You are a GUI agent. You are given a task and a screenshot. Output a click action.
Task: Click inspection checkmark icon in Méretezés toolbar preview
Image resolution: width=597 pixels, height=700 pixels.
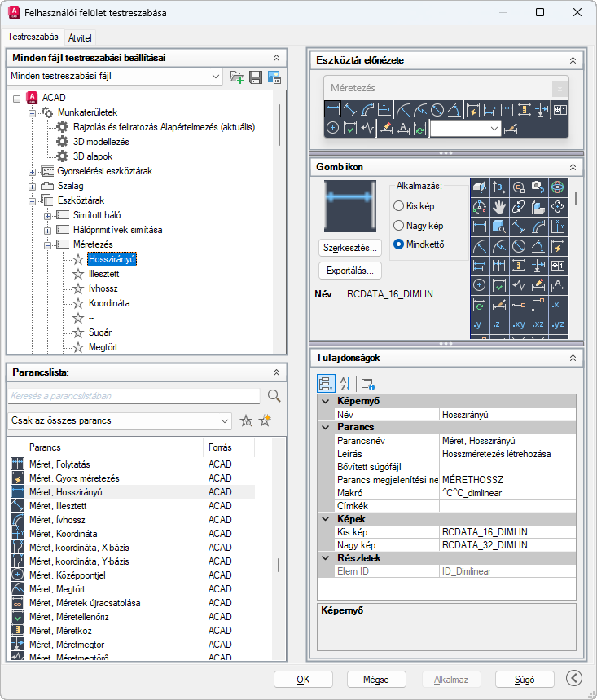tap(350, 129)
